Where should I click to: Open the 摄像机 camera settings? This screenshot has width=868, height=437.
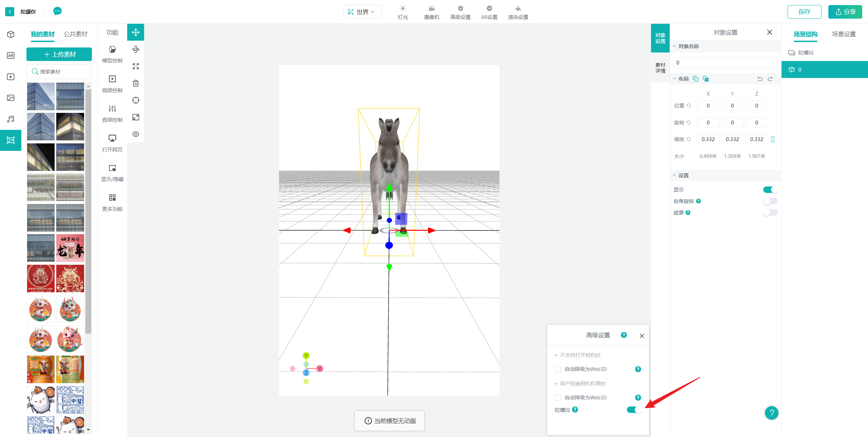point(431,12)
